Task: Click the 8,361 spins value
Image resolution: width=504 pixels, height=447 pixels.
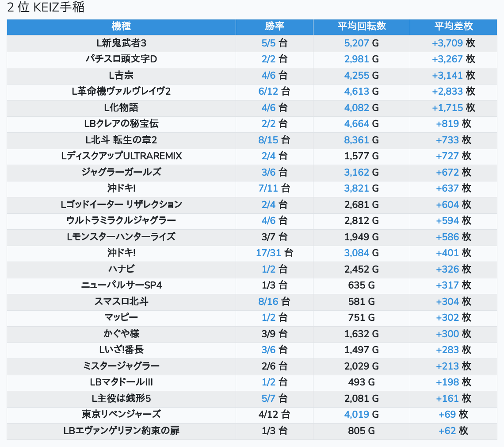Action: click(x=356, y=140)
